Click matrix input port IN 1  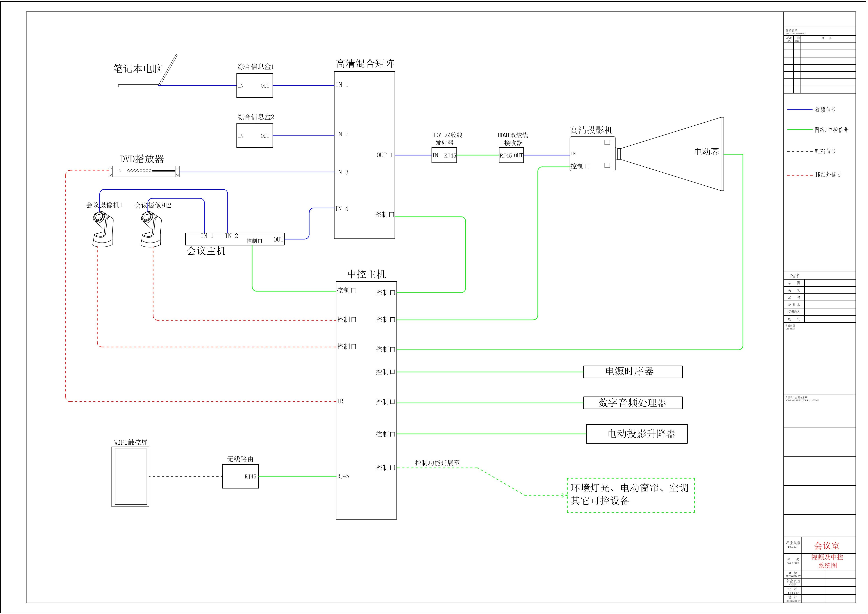click(x=342, y=85)
